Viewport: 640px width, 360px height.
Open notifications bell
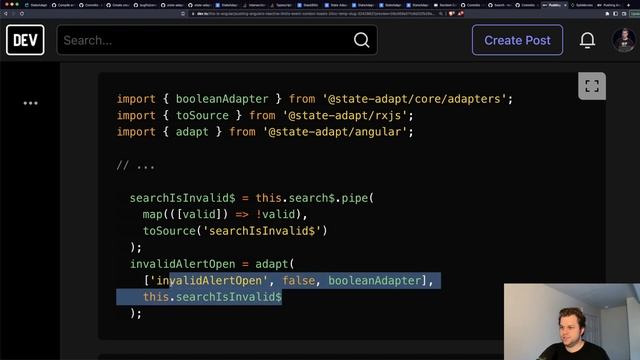tap(587, 40)
